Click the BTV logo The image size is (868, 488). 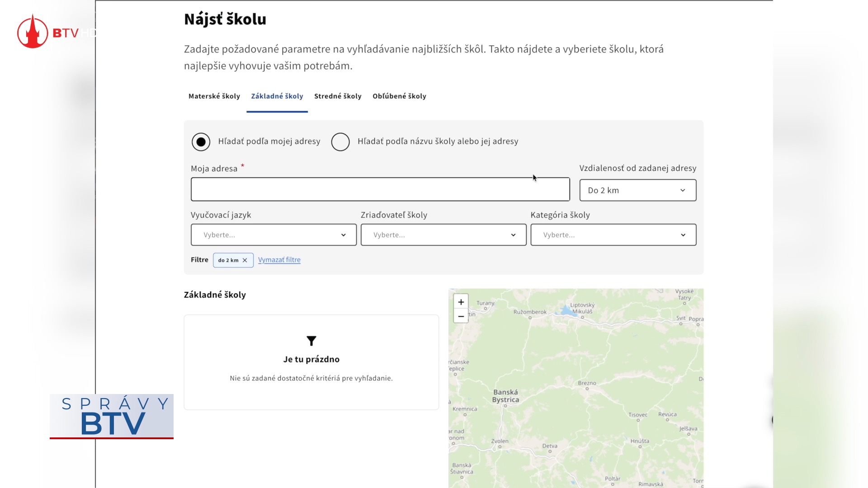(33, 32)
